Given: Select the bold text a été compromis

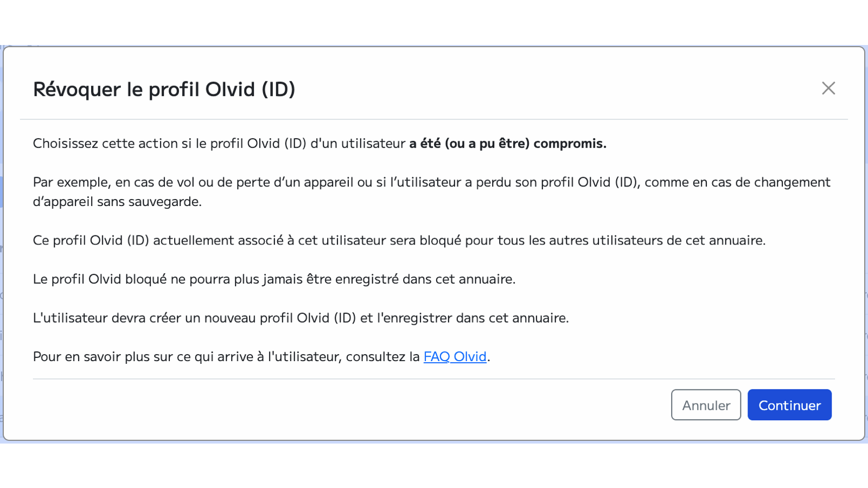Looking at the screenshot, I should 507,144.
